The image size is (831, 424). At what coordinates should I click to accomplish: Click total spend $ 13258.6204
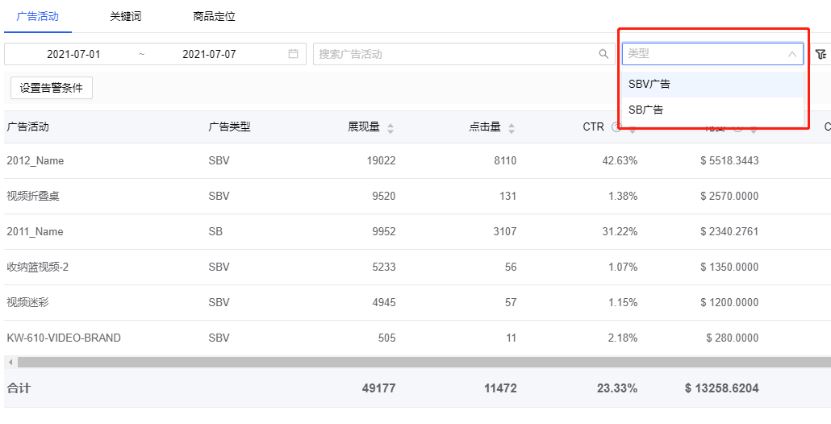[722, 388]
